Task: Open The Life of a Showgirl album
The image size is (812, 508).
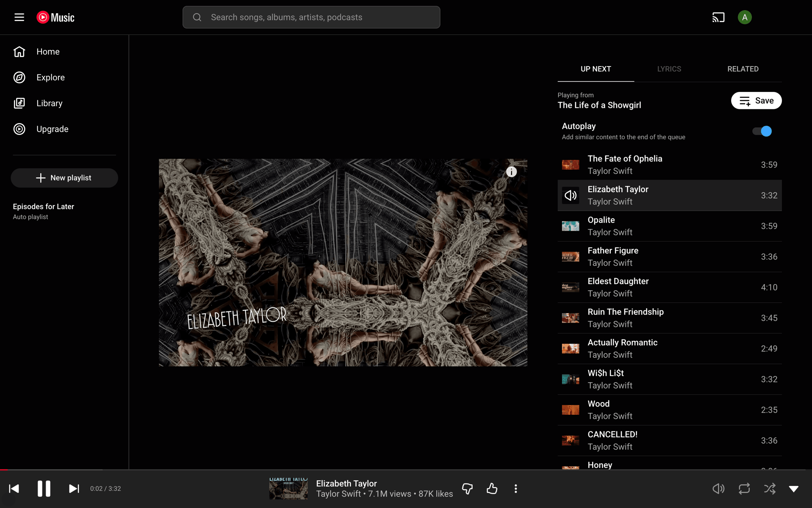Action: coord(599,105)
